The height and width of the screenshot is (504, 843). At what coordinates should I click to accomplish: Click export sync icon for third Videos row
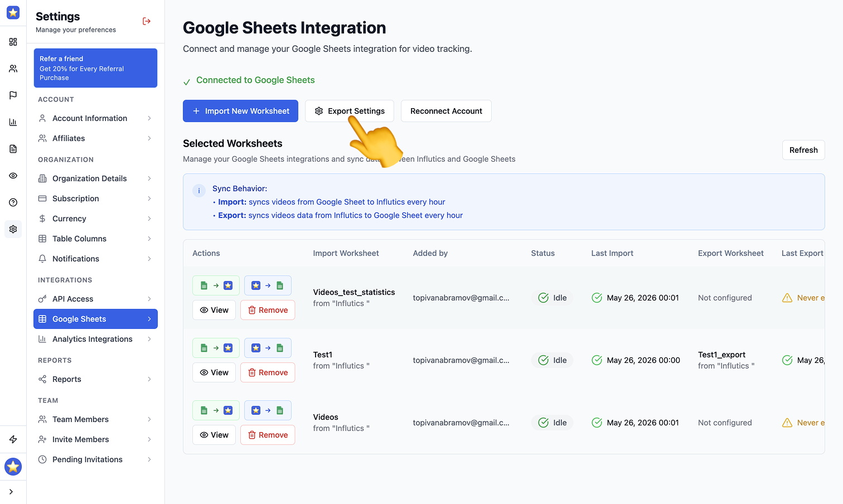click(268, 410)
